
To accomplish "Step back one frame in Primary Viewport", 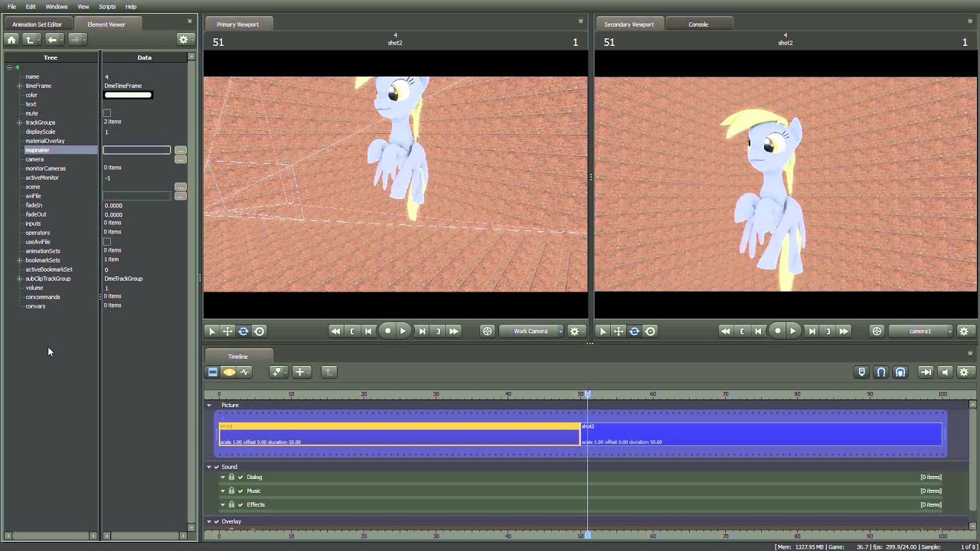I will coord(368,331).
